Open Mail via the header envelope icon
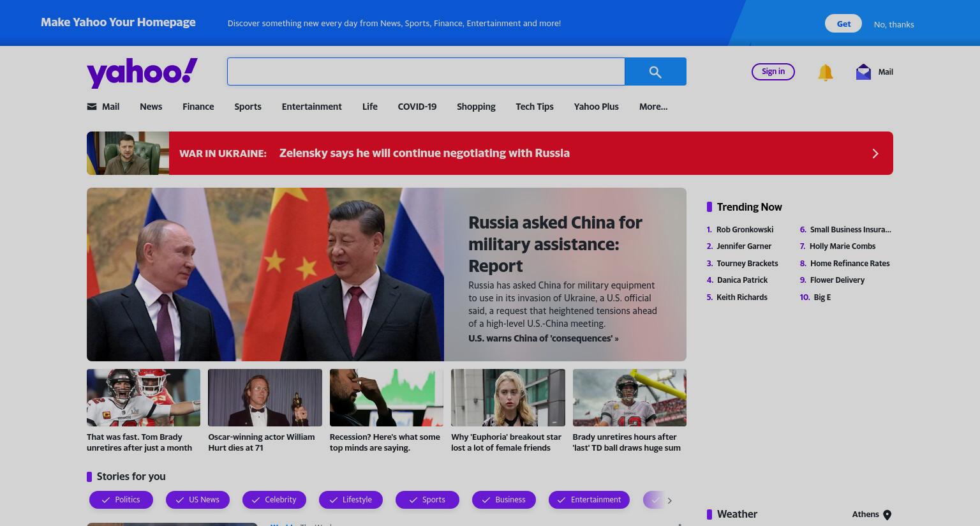 click(863, 71)
